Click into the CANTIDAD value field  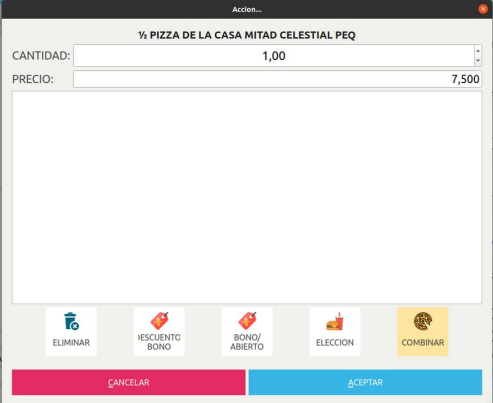tap(274, 56)
